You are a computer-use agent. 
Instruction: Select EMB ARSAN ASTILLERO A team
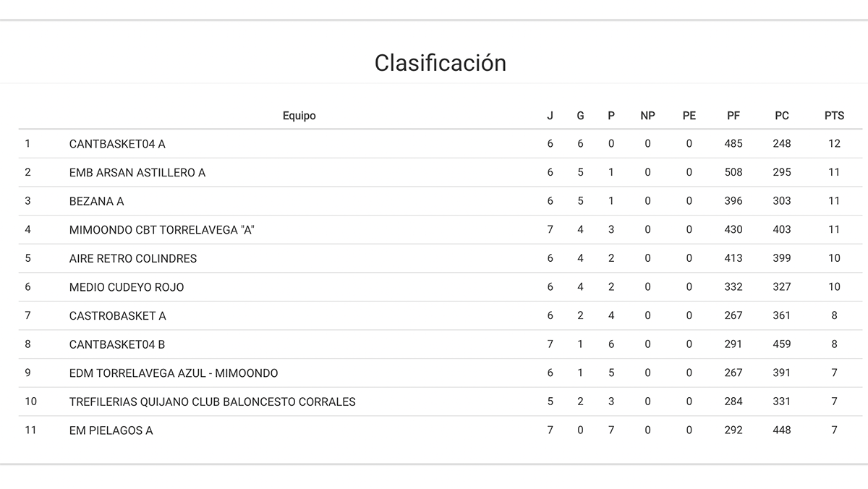[137, 173]
